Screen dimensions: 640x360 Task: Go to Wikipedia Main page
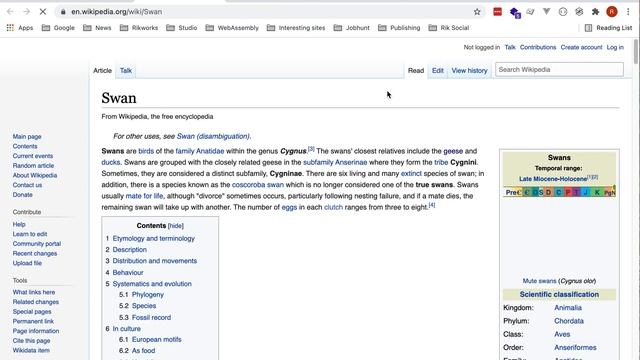(x=27, y=137)
